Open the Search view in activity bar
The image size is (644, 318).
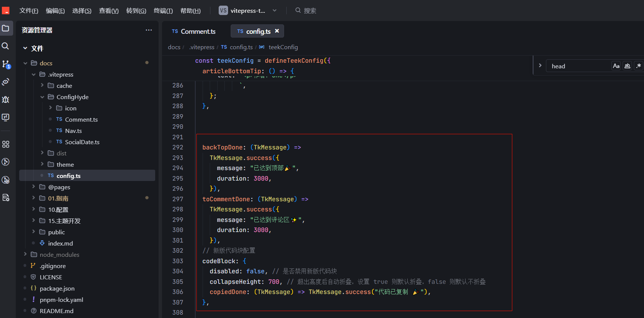(5, 46)
